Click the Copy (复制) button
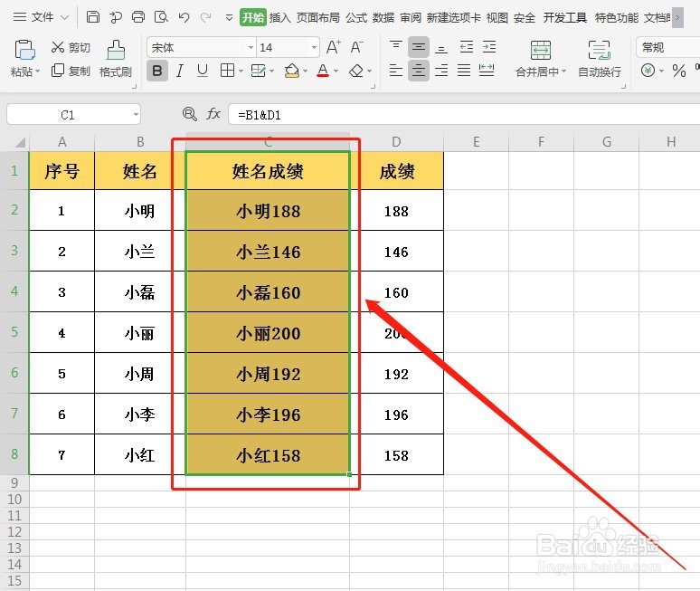The height and width of the screenshot is (591, 700). tap(71, 71)
